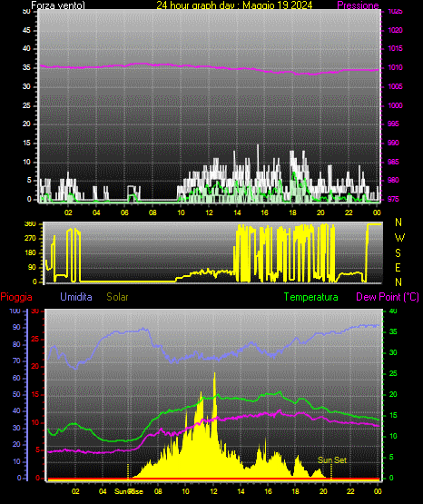Click the Forza vento axis title
The height and width of the screenshot is (504, 423).
tap(58, 5)
